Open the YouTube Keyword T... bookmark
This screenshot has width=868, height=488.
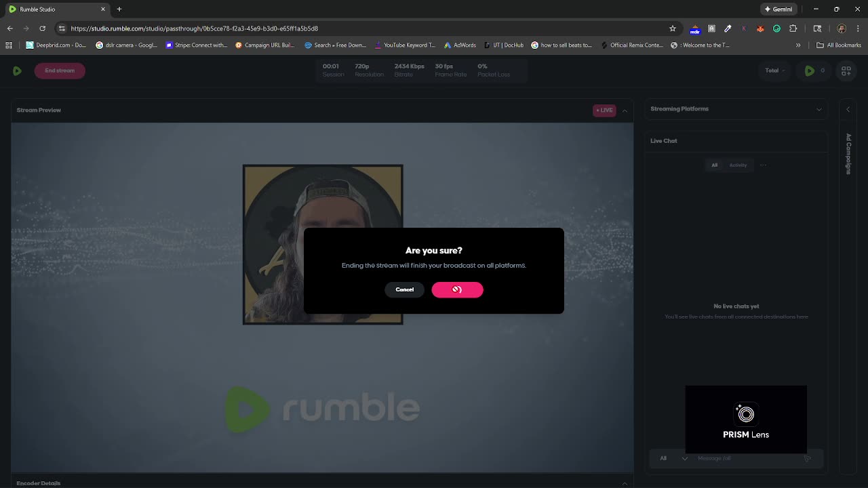coord(404,45)
